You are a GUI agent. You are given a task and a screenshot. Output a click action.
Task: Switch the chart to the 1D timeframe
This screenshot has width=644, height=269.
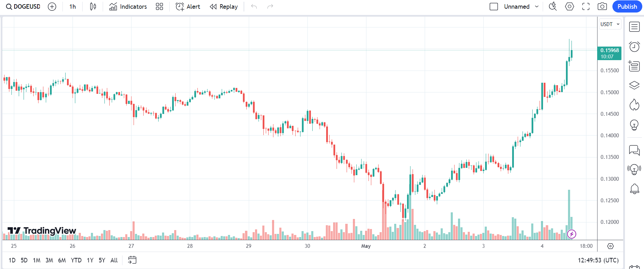click(x=12, y=260)
